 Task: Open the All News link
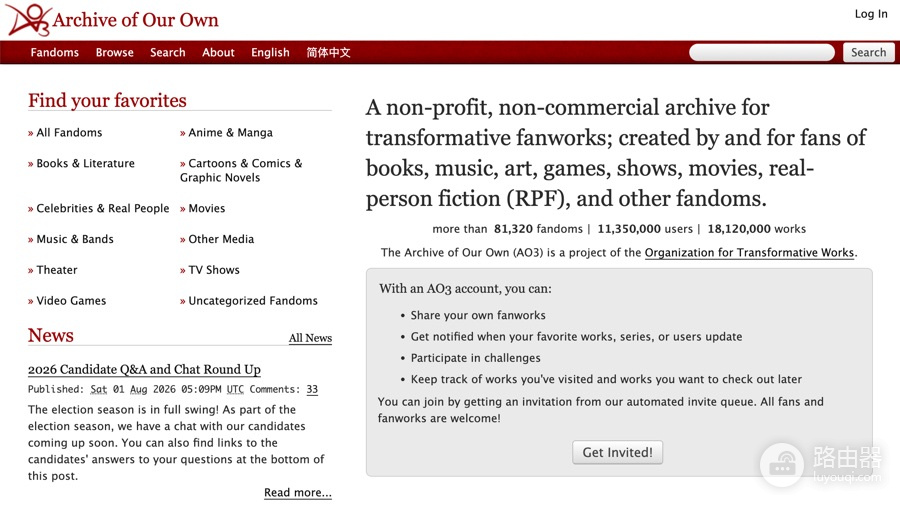coord(310,338)
